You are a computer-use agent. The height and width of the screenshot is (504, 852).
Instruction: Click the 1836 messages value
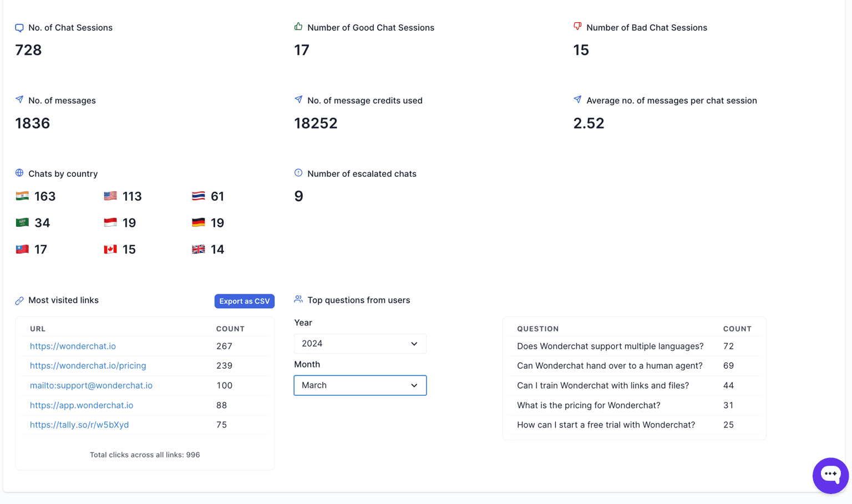coord(33,123)
